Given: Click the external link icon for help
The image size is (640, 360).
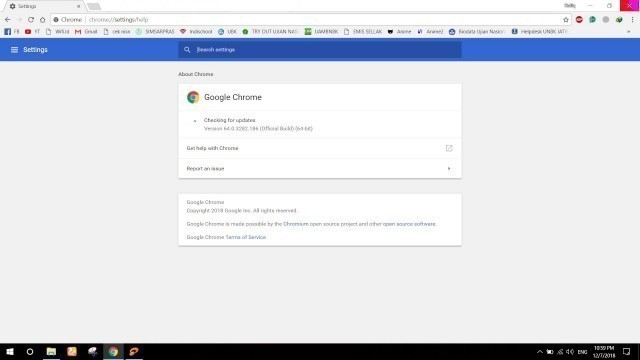Looking at the screenshot, I should tap(449, 148).
